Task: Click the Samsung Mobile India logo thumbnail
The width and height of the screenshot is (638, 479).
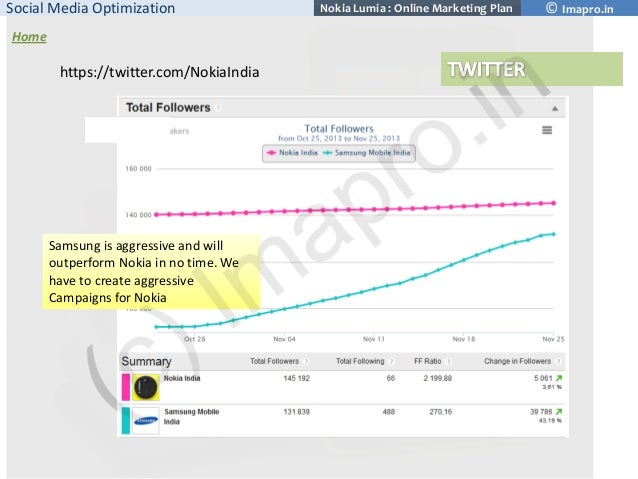Action: 146,421
